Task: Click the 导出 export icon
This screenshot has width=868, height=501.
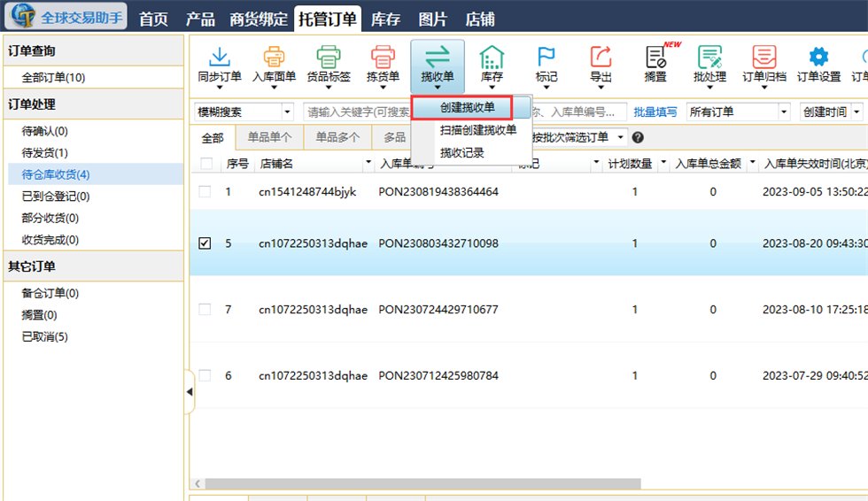Action: click(601, 57)
